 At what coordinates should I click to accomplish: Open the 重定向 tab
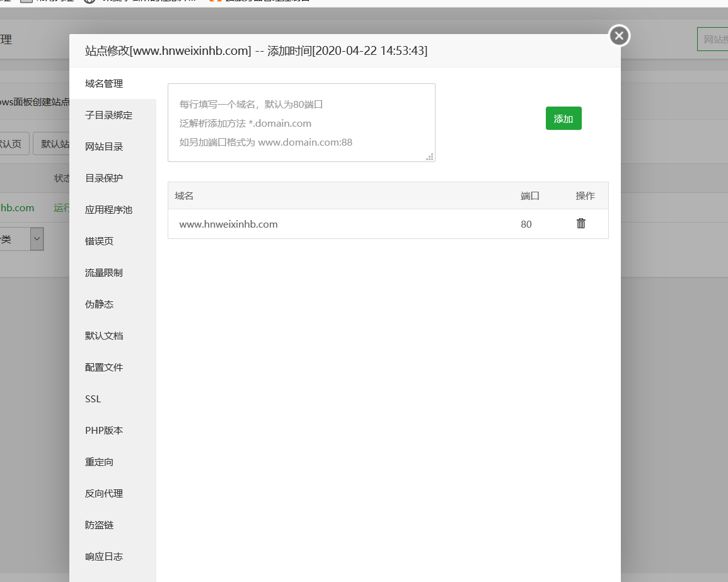[113, 462]
